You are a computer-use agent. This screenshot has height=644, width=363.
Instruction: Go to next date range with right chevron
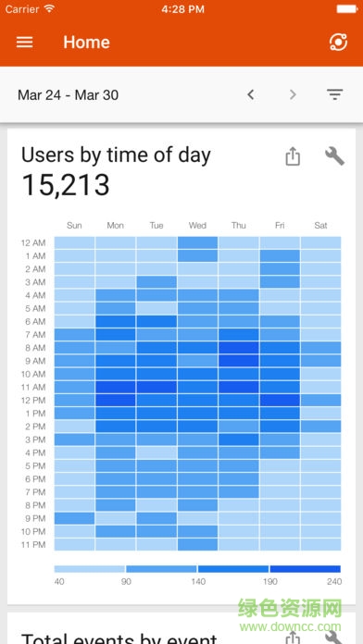293,95
